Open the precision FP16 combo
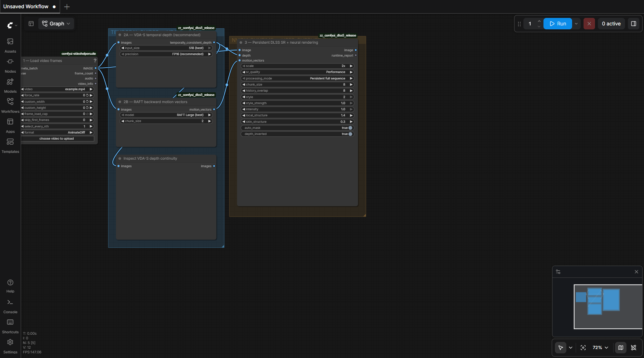Viewport: 644px width, 358px height. [x=166, y=54]
